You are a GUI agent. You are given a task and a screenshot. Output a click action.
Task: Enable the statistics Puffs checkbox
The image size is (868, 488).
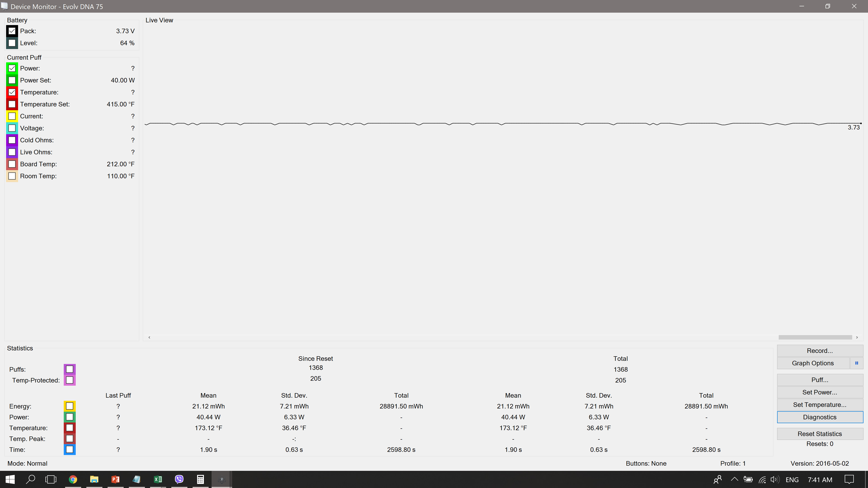pyautogui.click(x=69, y=369)
